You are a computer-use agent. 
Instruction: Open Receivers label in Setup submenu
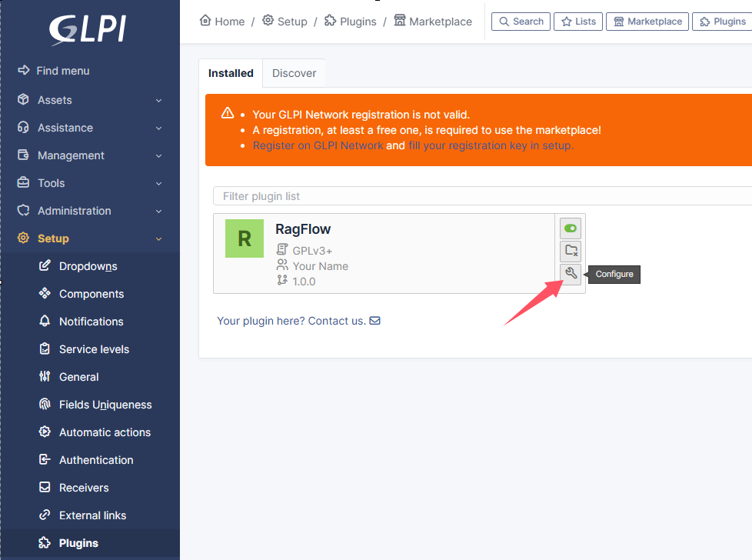point(84,488)
